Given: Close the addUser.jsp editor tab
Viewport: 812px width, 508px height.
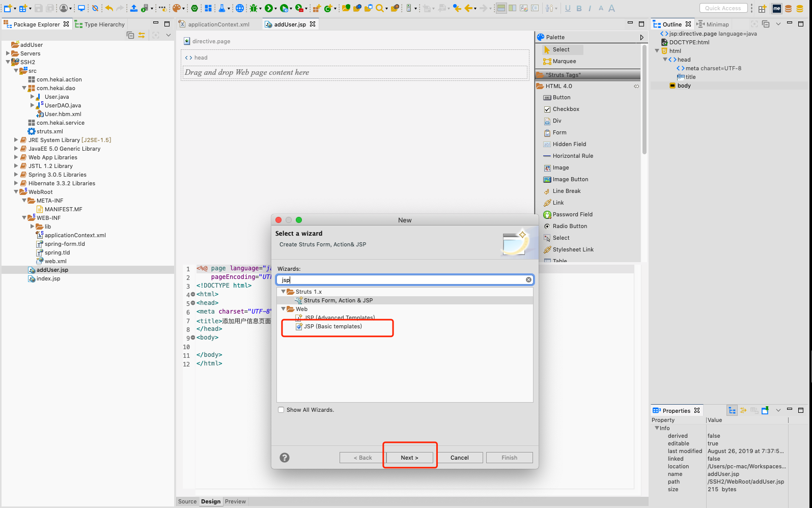Looking at the screenshot, I should (313, 24).
